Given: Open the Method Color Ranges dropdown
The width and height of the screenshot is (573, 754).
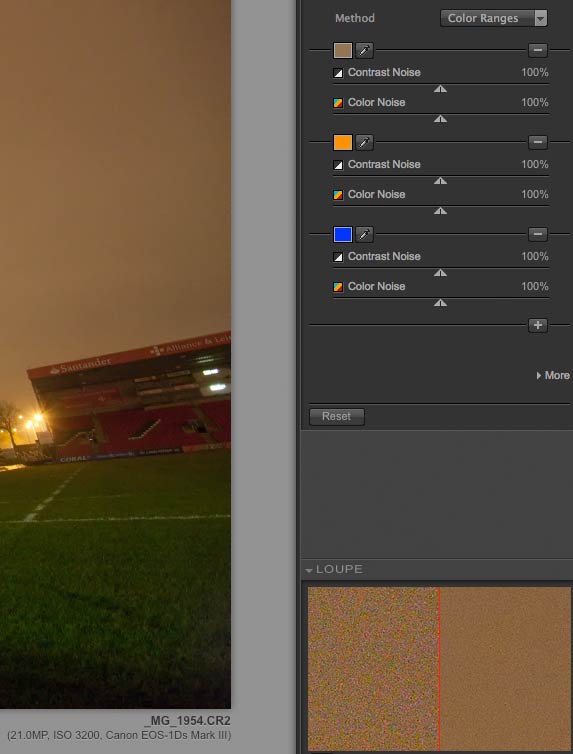Looking at the screenshot, I should click(x=494, y=18).
